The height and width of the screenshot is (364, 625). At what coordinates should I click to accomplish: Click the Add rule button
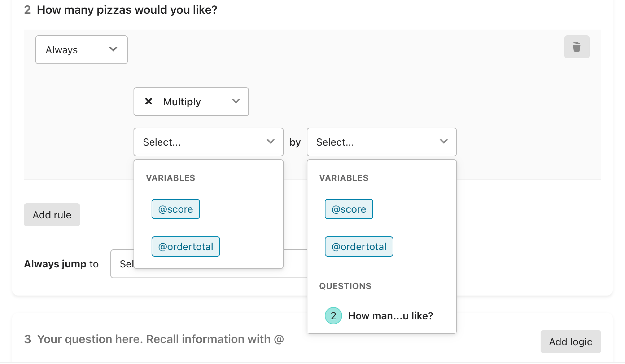pyautogui.click(x=52, y=215)
